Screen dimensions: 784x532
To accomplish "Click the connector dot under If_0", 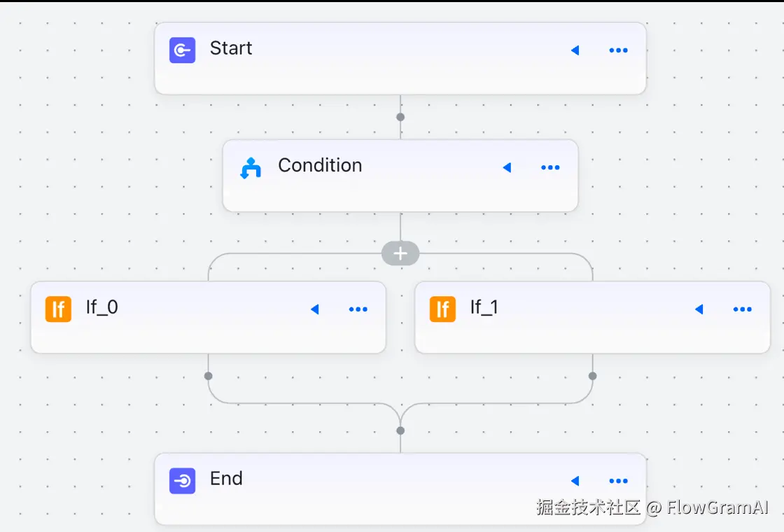I will click(x=208, y=376).
